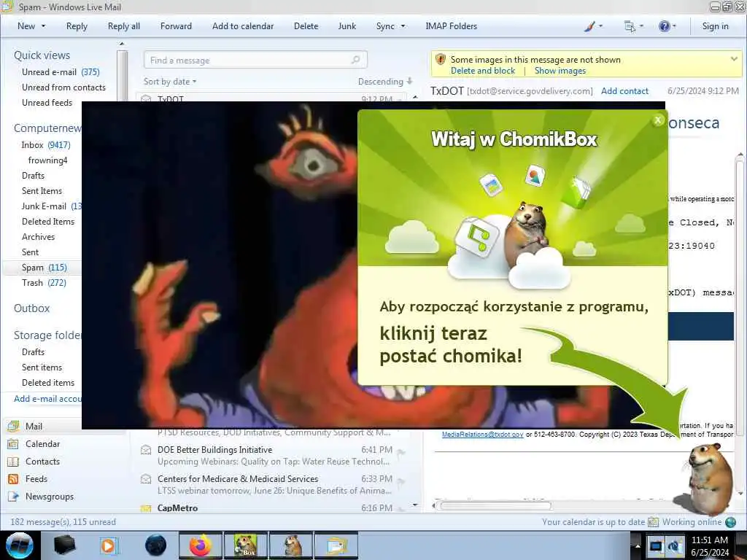Select Unread from contacts quick view

coord(63,87)
